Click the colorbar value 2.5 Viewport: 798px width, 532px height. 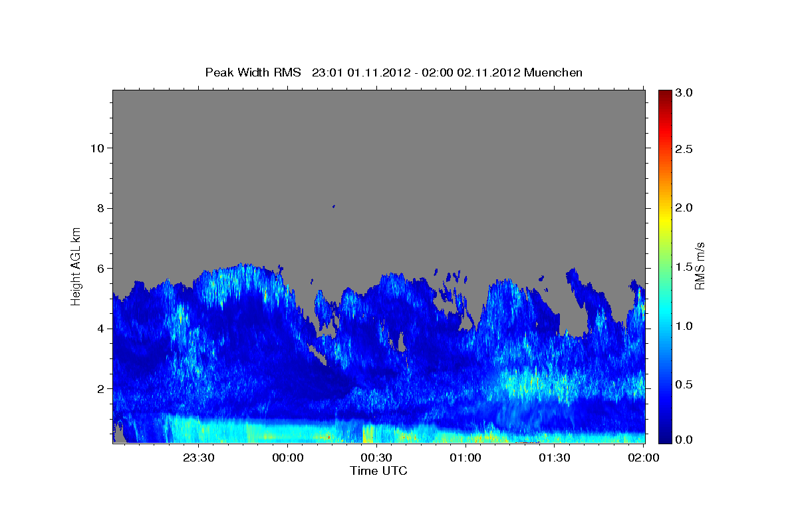685,149
